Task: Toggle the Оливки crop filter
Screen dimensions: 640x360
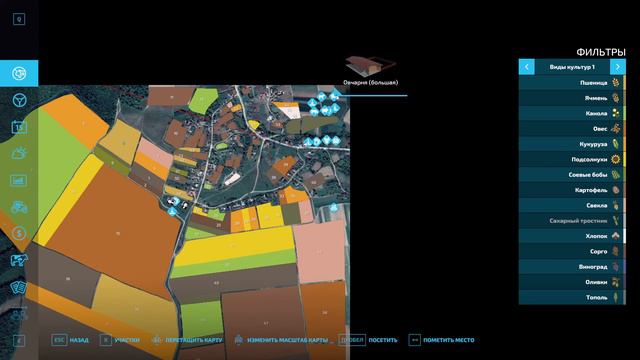Action: pos(572,282)
